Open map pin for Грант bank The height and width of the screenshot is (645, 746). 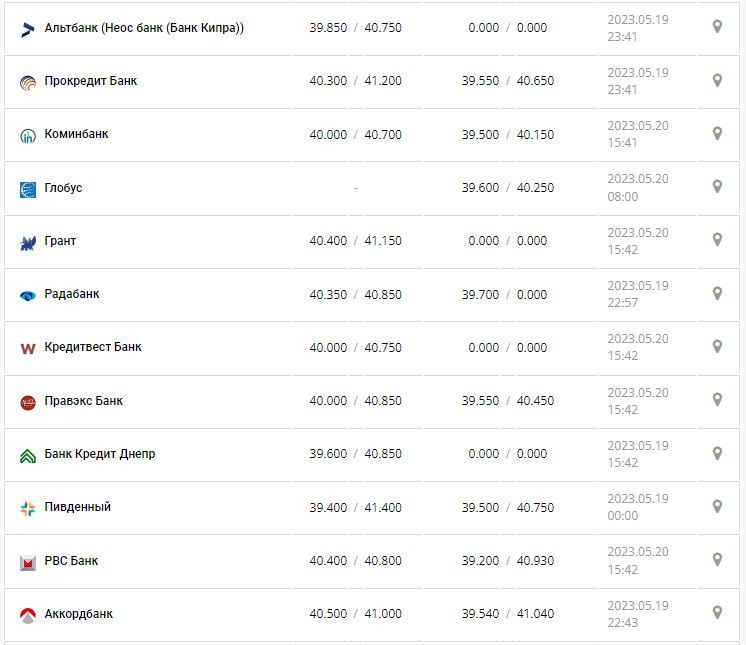pos(717,240)
